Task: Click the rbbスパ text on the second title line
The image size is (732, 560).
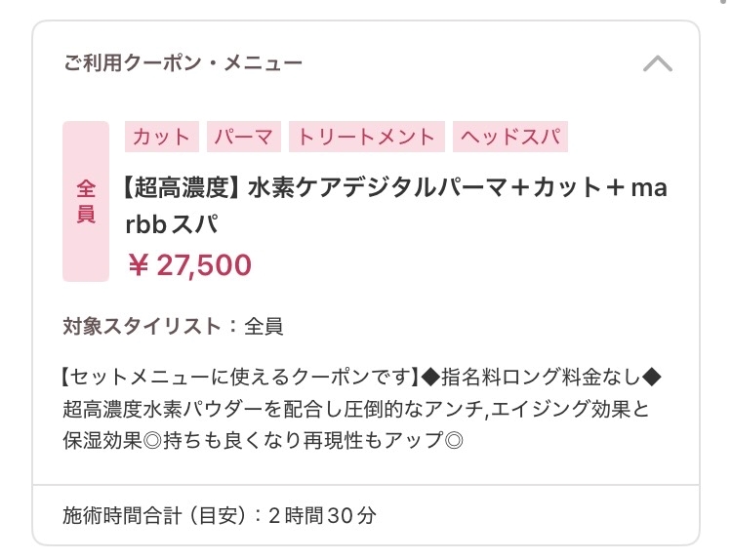Action: click(x=172, y=224)
